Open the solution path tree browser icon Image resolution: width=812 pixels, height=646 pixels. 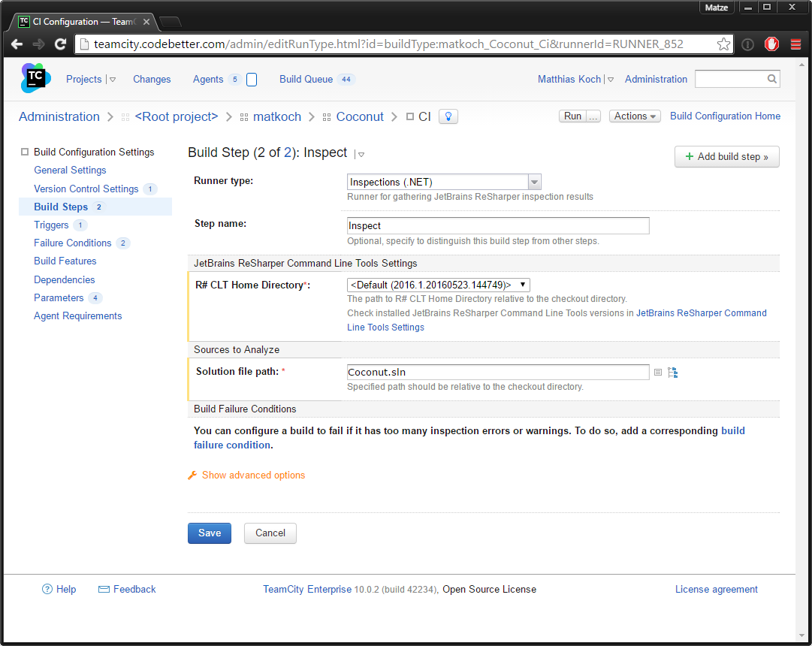click(673, 373)
